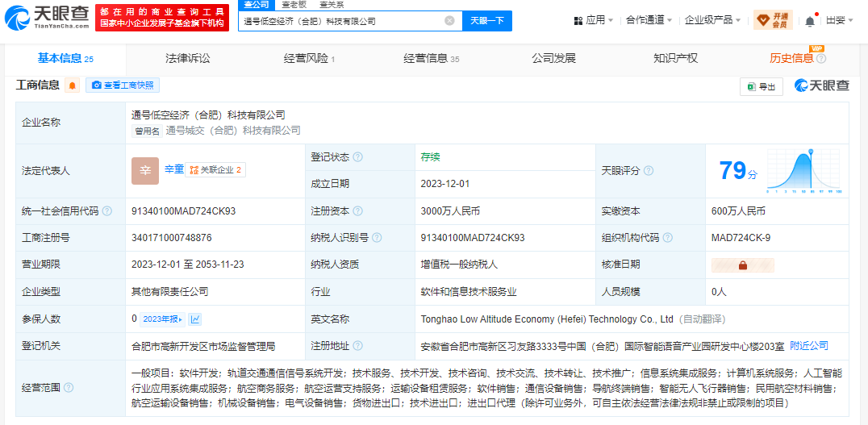Click the 3000万人民币 registered capital value
This screenshot has height=425, width=868.
coord(450,210)
